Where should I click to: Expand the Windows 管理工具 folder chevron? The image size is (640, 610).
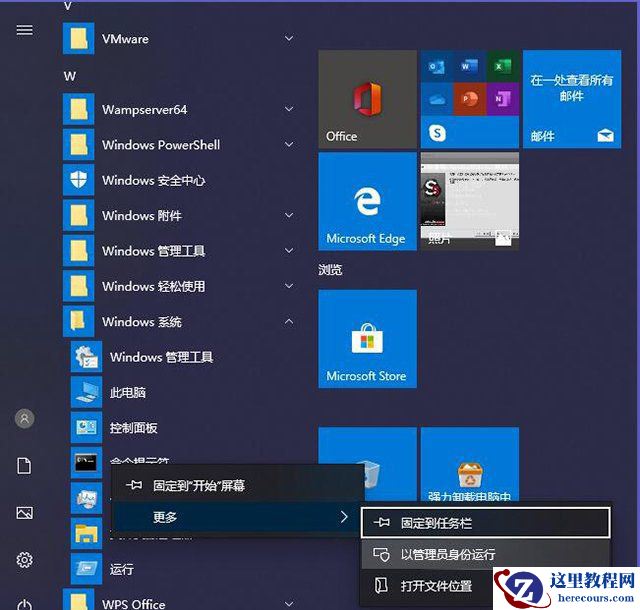pos(289,251)
